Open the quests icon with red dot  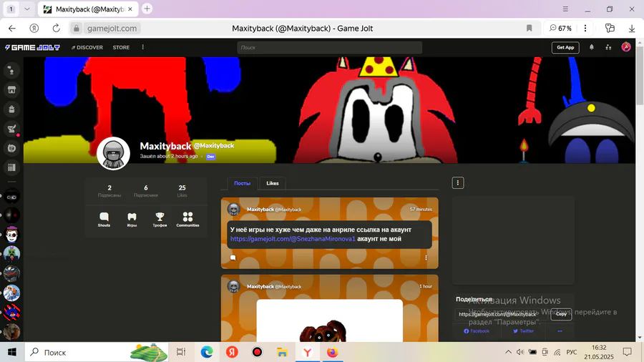[11, 129]
